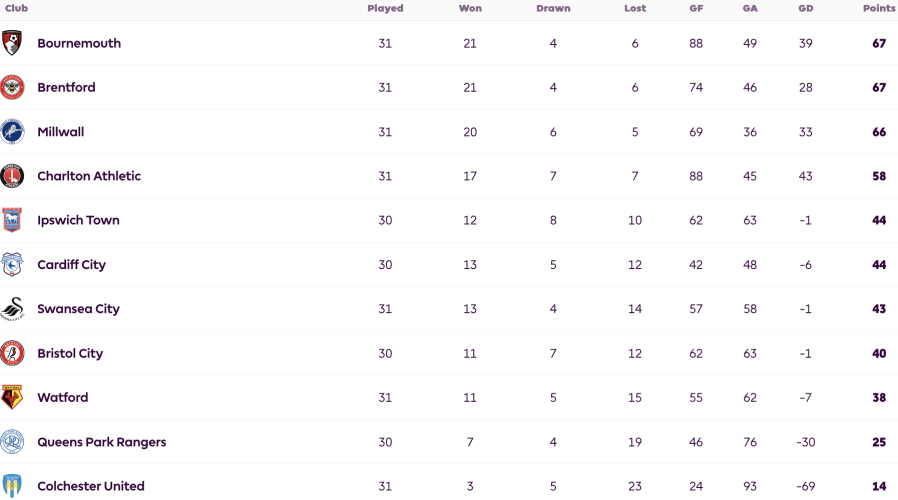
Task: Click the Bournemouth club crest
Action: 12,43
